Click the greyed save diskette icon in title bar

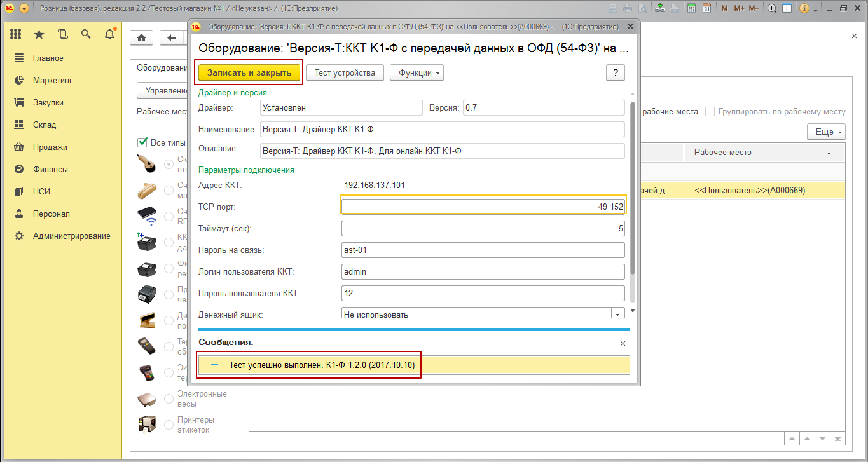[613, 9]
